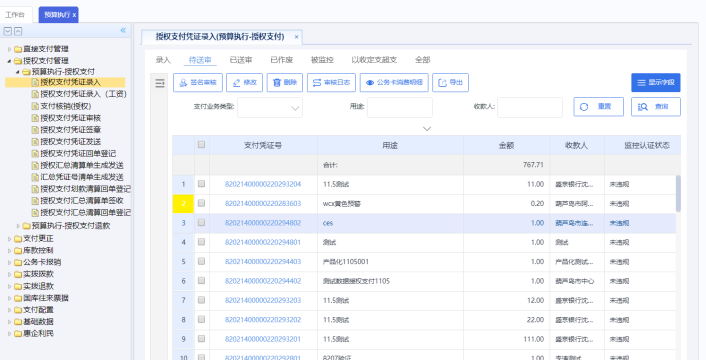706x360 pixels.
Task: Open voucher 82021400000220294403
Action: coord(263,262)
